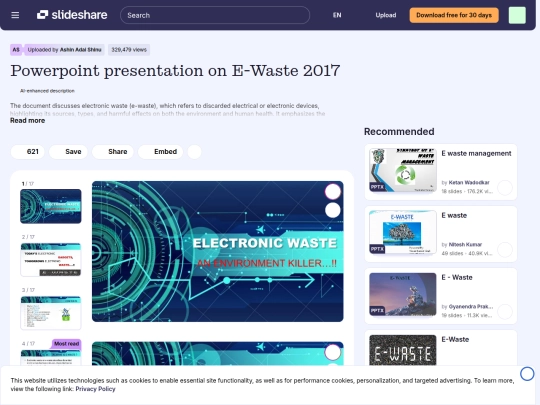Save the E waste management recommendation

(505, 188)
